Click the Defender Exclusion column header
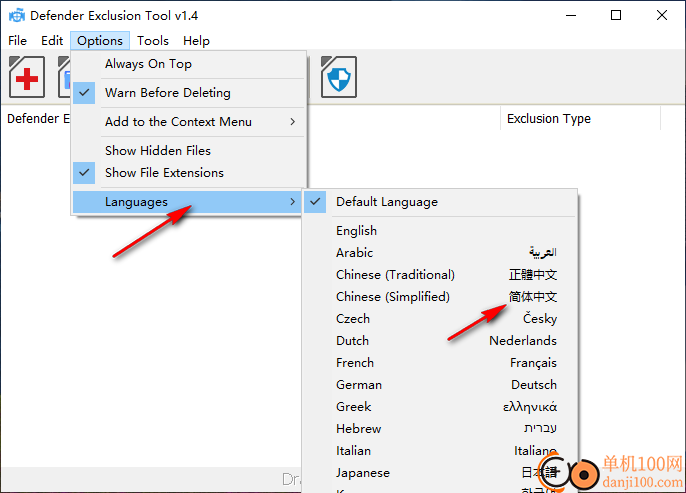Image resolution: width=686 pixels, height=493 pixels. (x=36, y=119)
